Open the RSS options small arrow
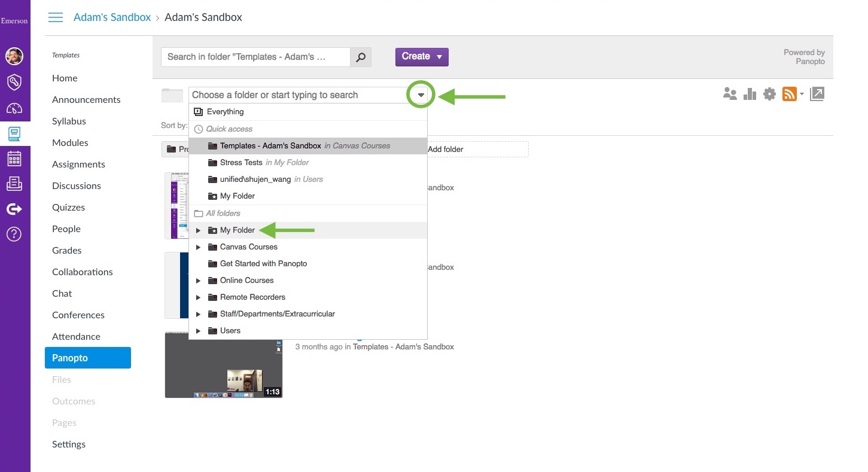Viewport: 868px width, 472px height. 802,94
